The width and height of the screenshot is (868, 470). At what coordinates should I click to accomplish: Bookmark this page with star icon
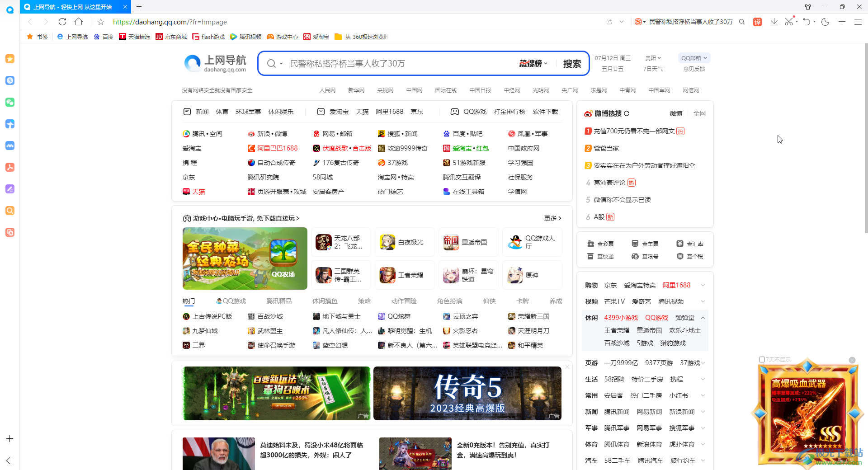pyautogui.click(x=101, y=22)
